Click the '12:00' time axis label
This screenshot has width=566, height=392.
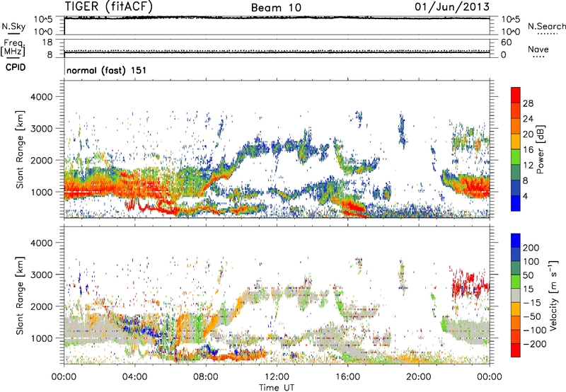pos(277,376)
